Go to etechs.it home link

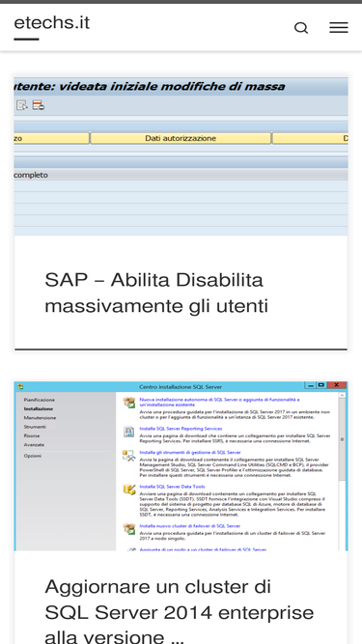[x=52, y=23]
